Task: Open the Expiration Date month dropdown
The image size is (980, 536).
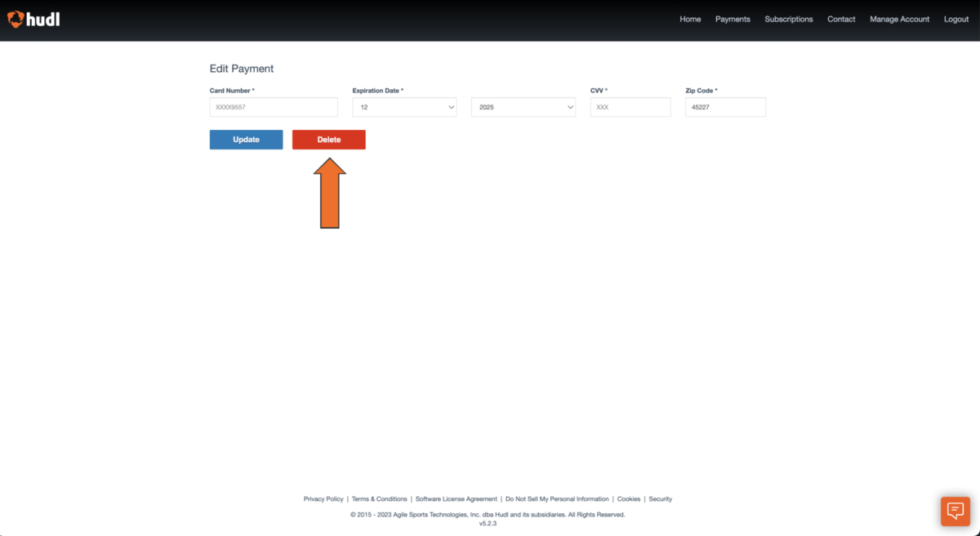Action: pos(403,106)
